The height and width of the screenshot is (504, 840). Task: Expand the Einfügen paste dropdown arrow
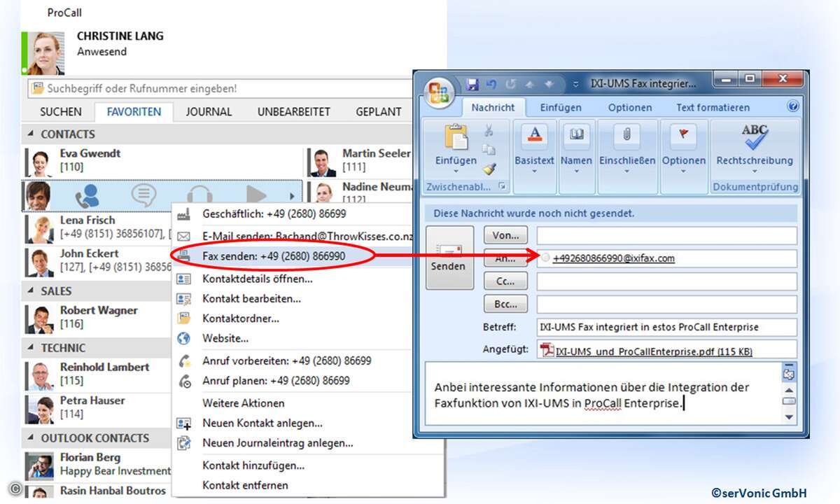tap(456, 171)
